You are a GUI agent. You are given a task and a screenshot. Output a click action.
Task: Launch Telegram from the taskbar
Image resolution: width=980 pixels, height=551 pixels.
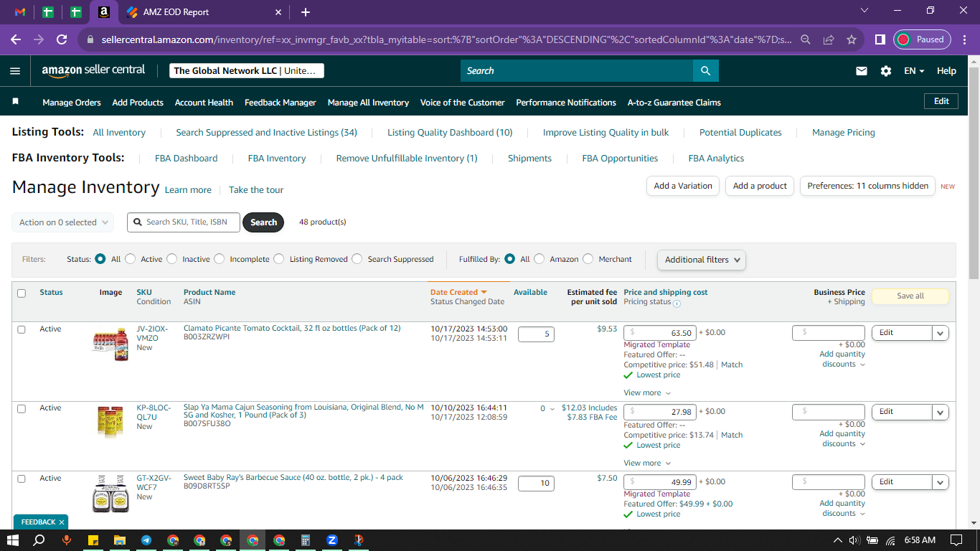pos(146,540)
